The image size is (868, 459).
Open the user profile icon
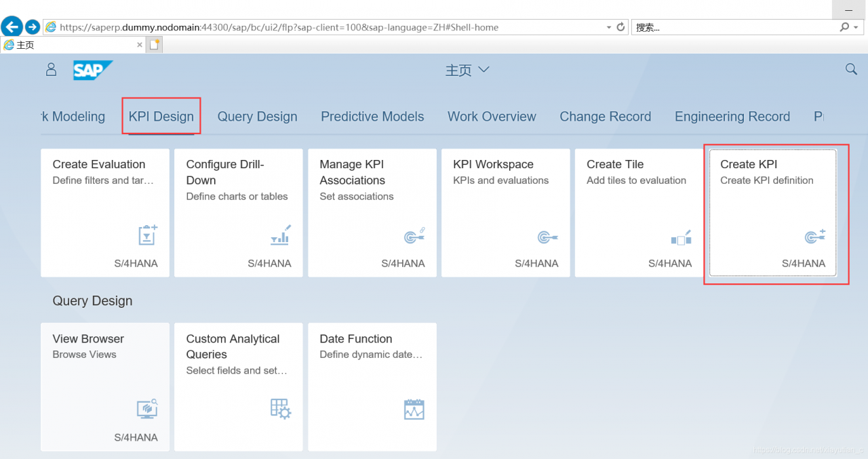pos(51,70)
